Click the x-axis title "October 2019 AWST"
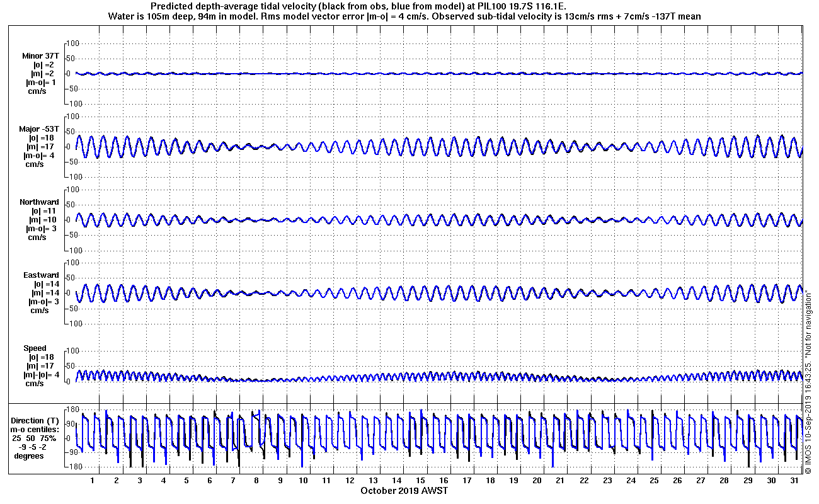 (404, 490)
